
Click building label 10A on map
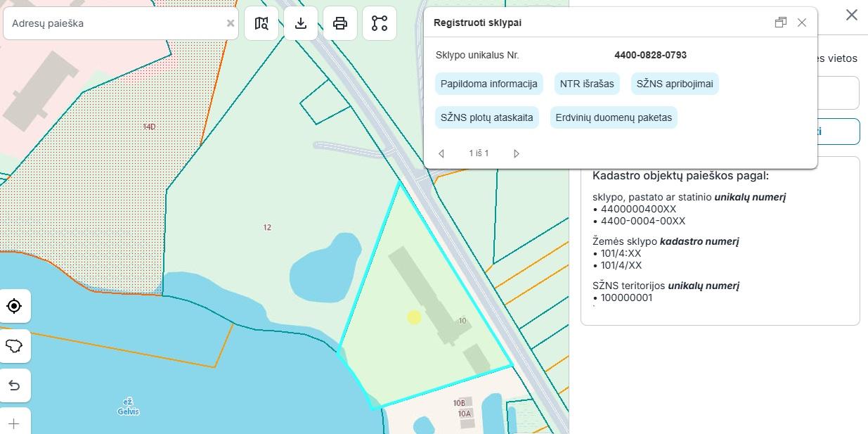[x=465, y=414]
